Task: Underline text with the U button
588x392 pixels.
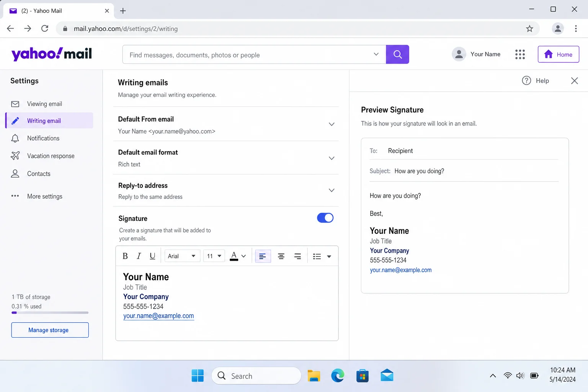Action: pos(152,256)
